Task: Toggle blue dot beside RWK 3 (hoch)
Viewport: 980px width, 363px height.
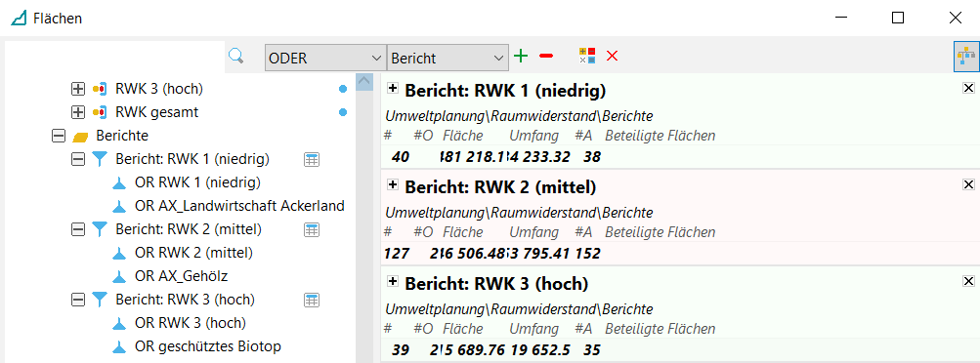Action: 343,89
